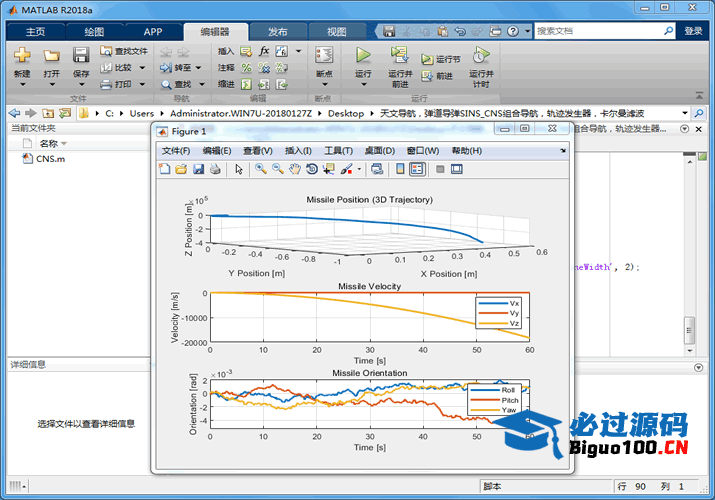
Task: Click 前进 (Advance) button in ribbon
Action: click(437, 76)
